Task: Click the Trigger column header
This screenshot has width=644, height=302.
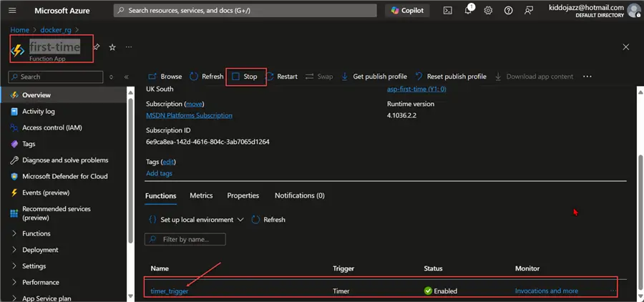Action: (x=343, y=268)
